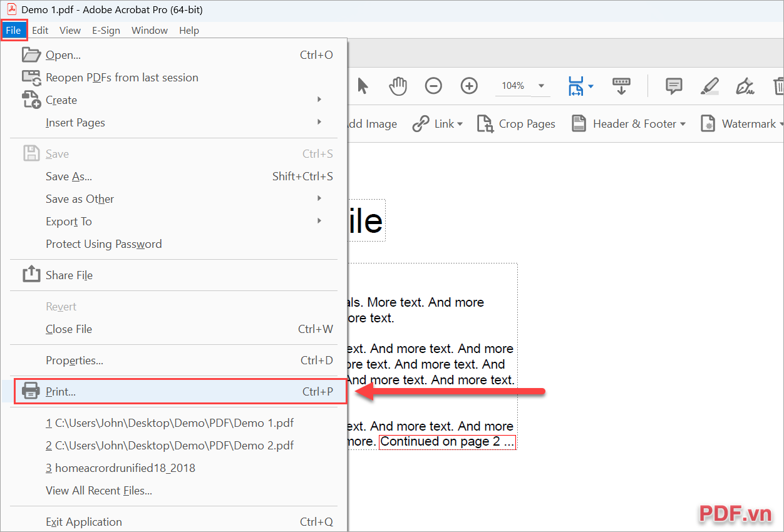Choose Print... from File menu
Viewport: 784px width, 532px height.
[x=173, y=392]
